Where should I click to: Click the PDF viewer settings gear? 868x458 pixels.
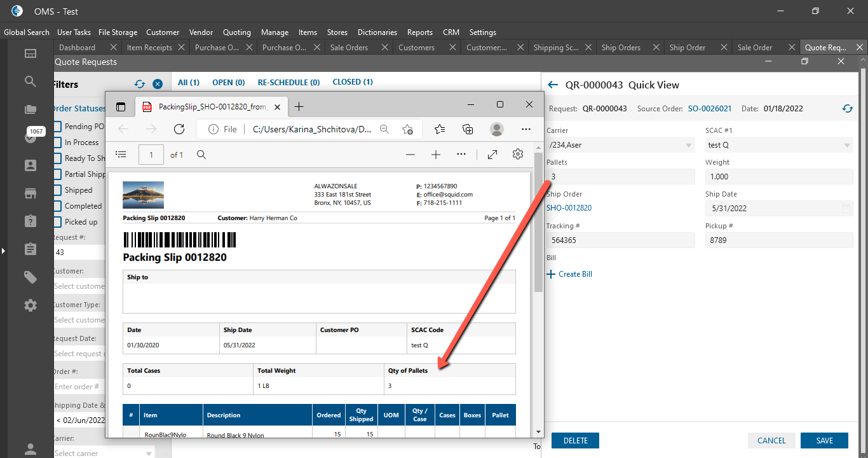518,155
